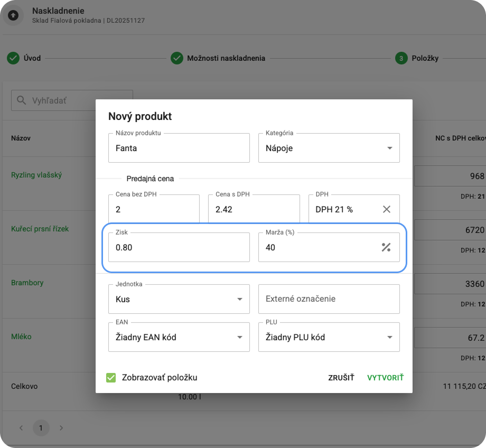Clear the DPH 21 % selection
Screen dimensions: 486x448
click(387, 209)
